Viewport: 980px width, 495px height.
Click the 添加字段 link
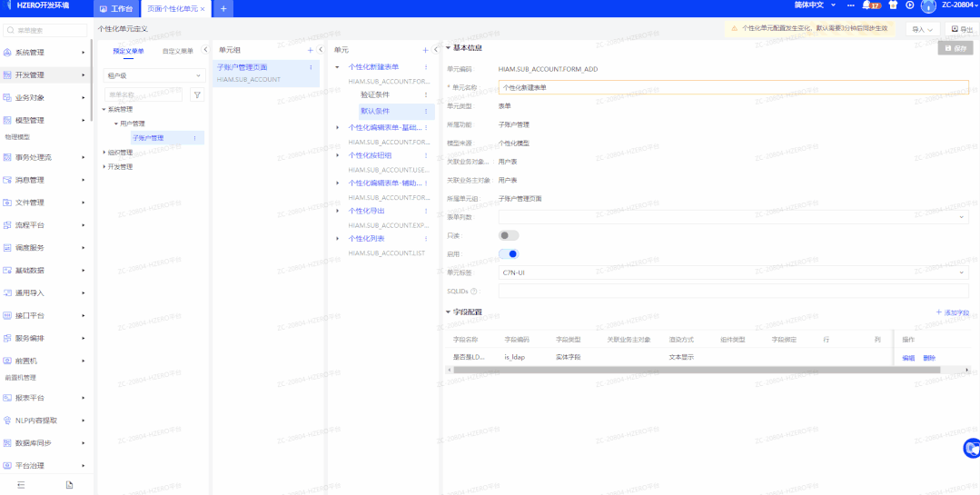pos(952,312)
